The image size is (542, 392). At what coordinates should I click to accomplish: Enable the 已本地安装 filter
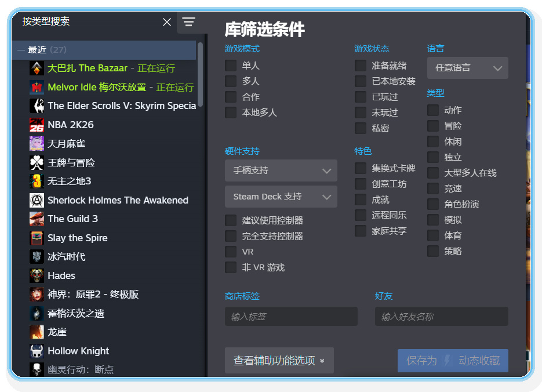point(361,81)
